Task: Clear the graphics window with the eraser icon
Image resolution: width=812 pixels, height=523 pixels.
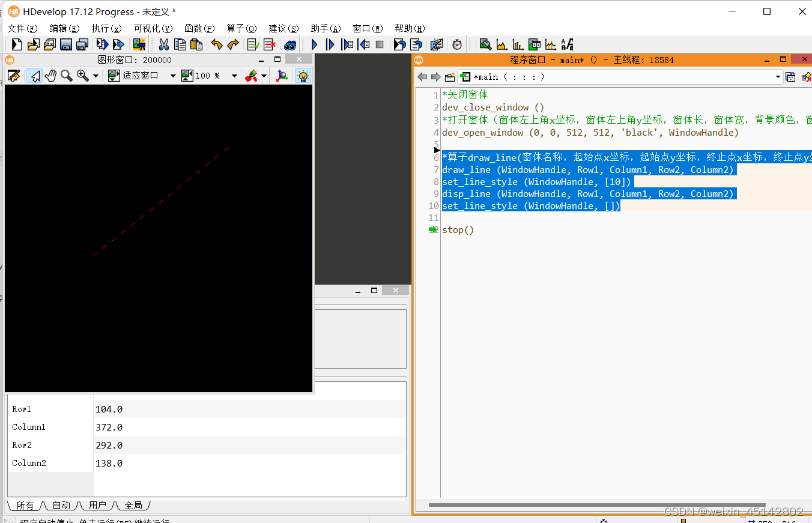Action: (14, 76)
